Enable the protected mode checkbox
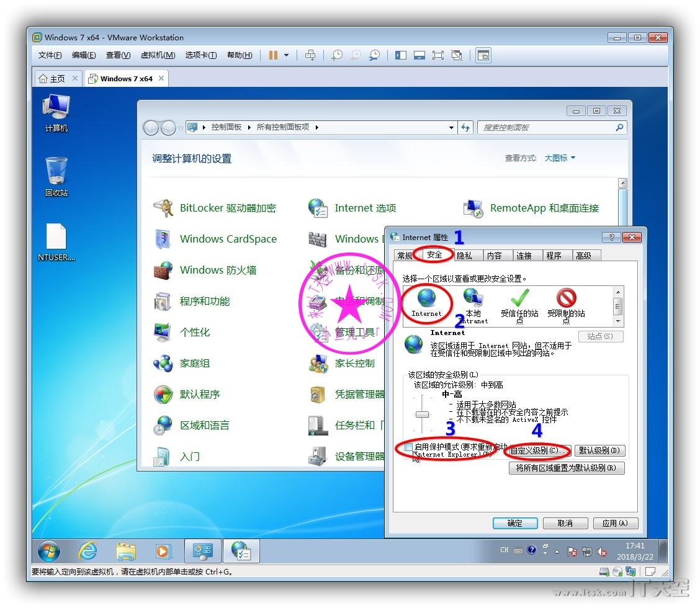Image resolution: width=700 pixels, height=608 pixels. tap(408, 447)
